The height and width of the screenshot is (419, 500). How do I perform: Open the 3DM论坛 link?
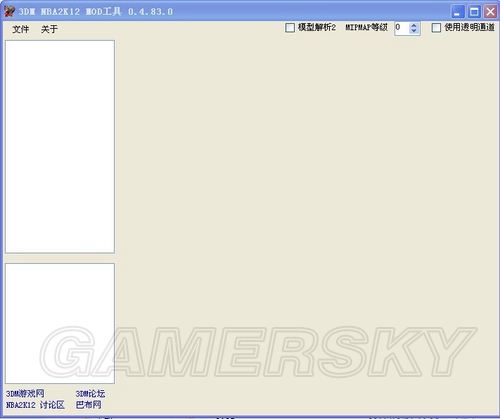pyautogui.click(x=90, y=394)
